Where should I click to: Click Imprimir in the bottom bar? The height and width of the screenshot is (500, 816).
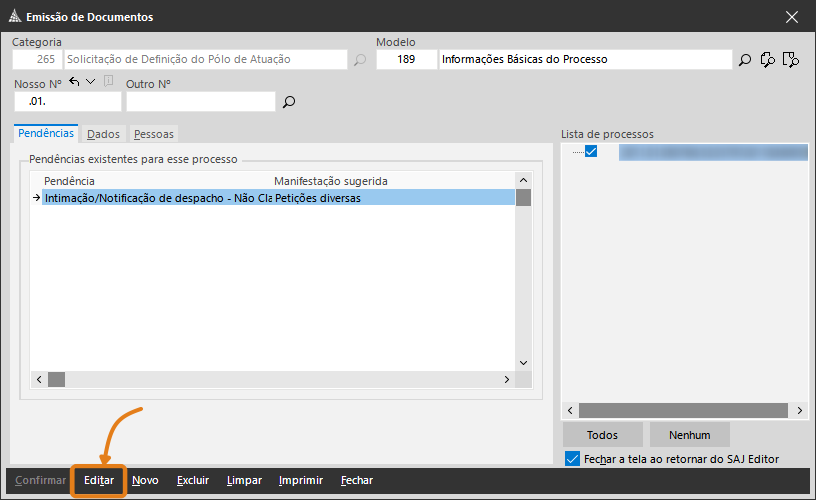click(300, 480)
